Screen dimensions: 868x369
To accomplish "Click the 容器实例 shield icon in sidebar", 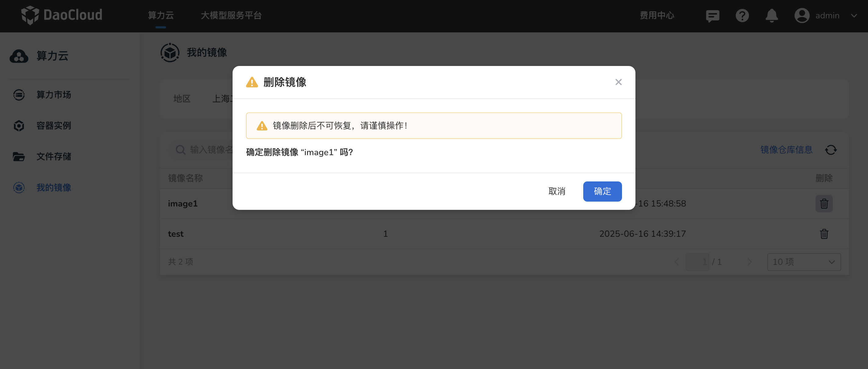I will click(x=19, y=126).
